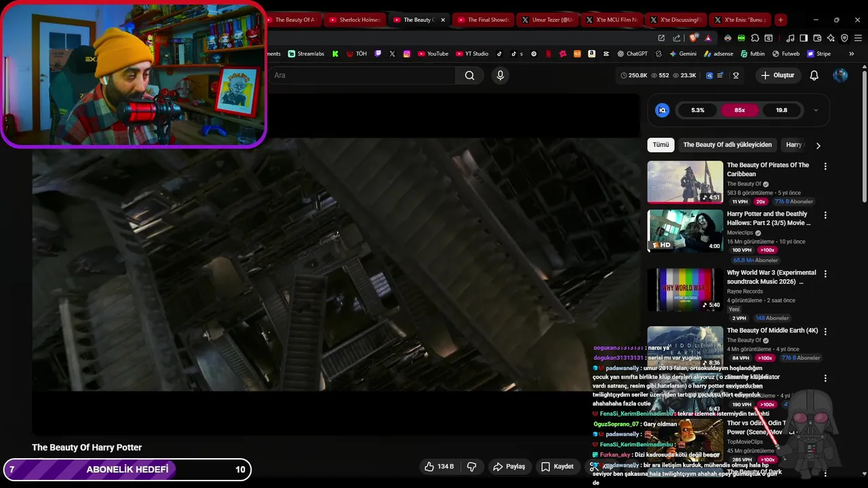The width and height of the screenshot is (868, 488).
Task: Open new browser tab with plus button
Action: pos(781,20)
